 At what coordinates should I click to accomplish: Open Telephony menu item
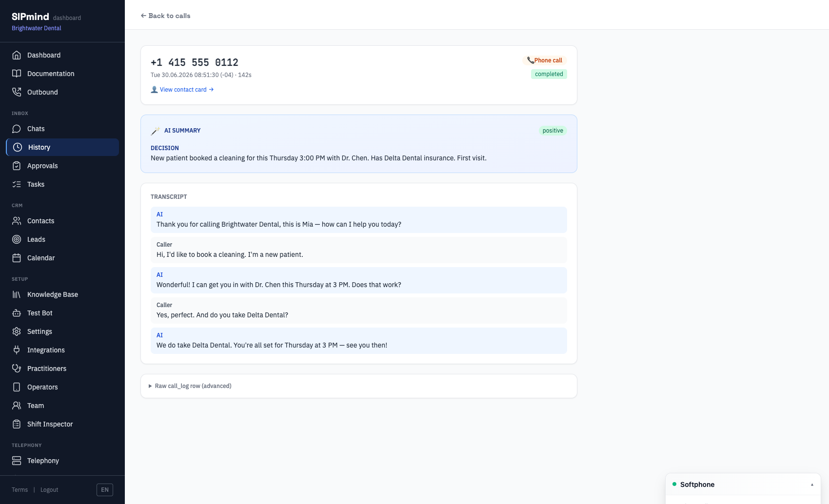[x=62, y=461]
